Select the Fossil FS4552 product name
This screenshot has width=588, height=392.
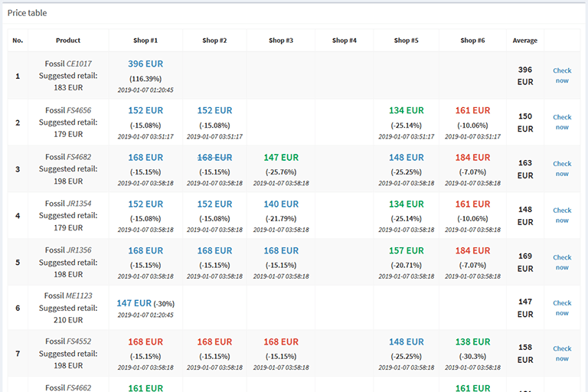(x=68, y=341)
